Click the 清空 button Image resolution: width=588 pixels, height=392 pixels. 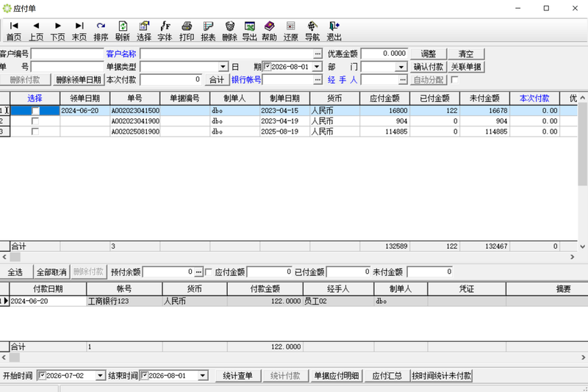466,54
